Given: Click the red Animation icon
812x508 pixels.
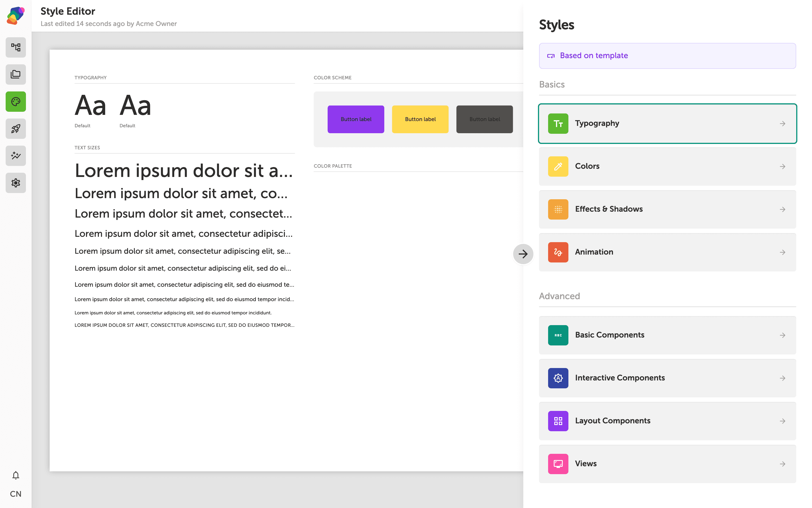Looking at the screenshot, I should (x=558, y=252).
